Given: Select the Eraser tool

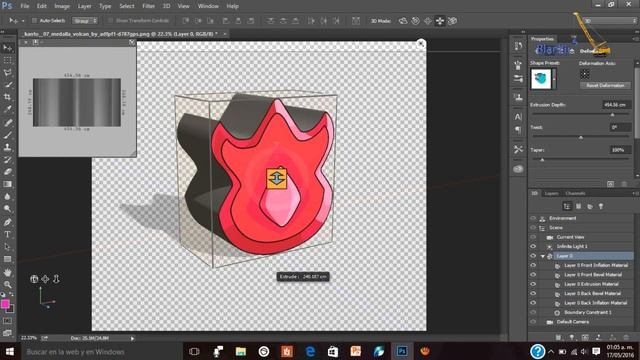Looking at the screenshot, I should (x=7, y=172).
